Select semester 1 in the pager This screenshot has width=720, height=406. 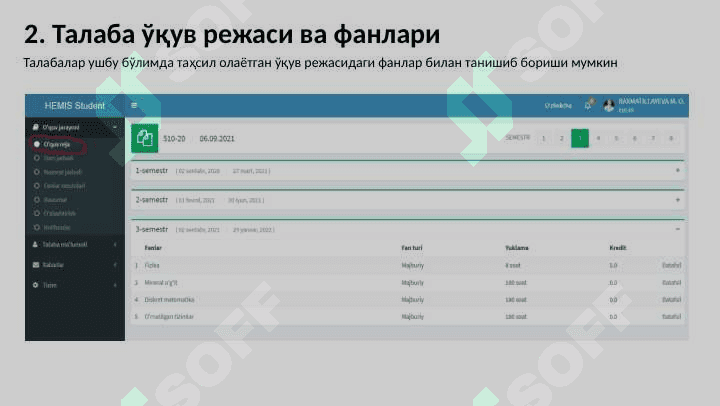(544, 138)
